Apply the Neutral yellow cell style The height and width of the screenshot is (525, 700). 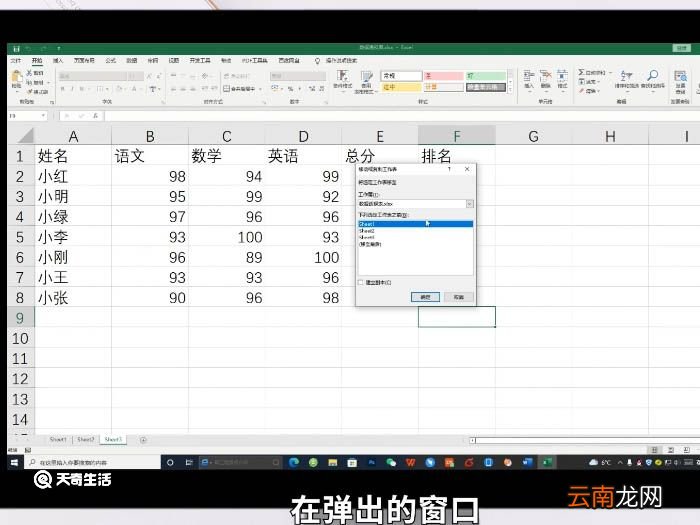point(402,87)
